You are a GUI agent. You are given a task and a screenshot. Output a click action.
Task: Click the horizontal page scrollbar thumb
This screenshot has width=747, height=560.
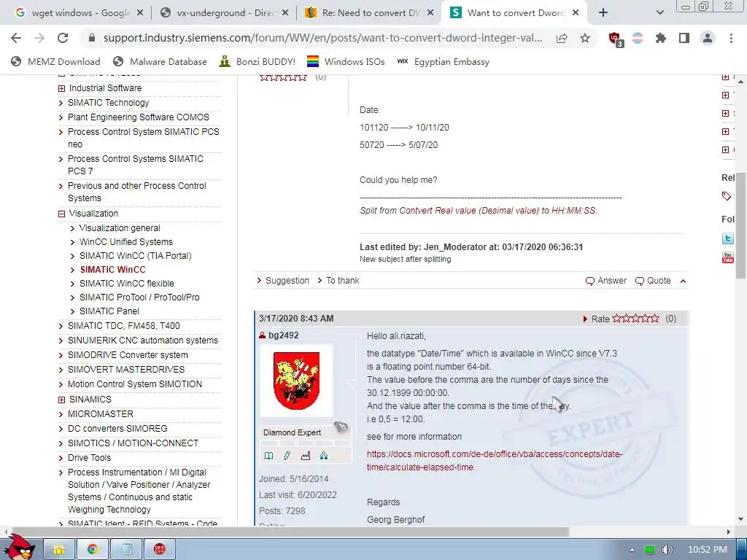click(289, 531)
